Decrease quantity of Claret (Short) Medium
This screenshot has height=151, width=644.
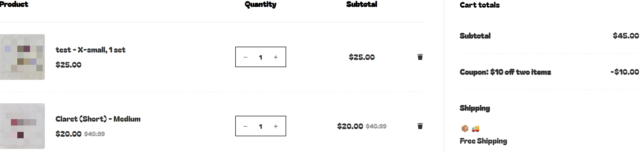pyautogui.click(x=245, y=126)
